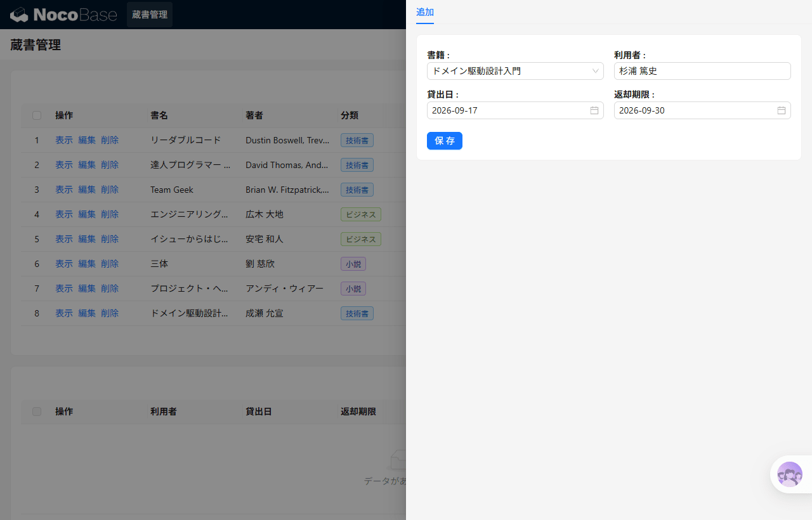Click 削除 for 三体
This screenshot has height=520, width=812.
click(x=110, y=264)
